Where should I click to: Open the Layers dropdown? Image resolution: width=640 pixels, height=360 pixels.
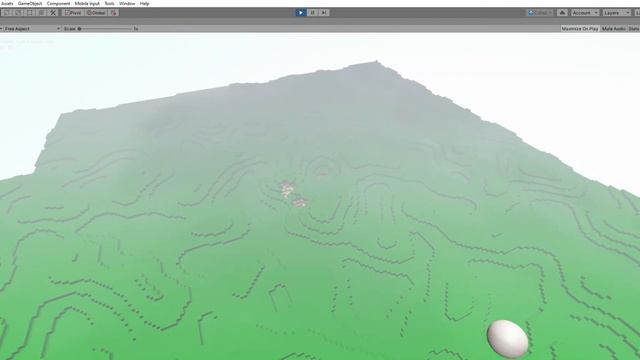point(616,13)
